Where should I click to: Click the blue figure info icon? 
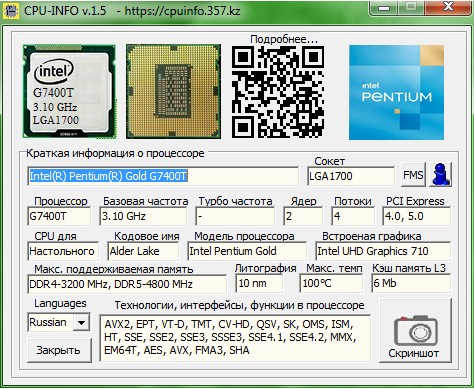440,175
